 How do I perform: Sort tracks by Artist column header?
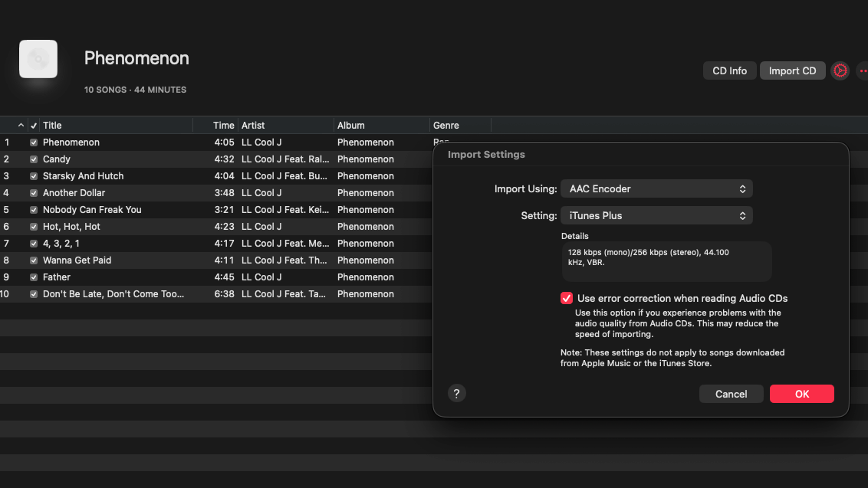click(253, 126)
